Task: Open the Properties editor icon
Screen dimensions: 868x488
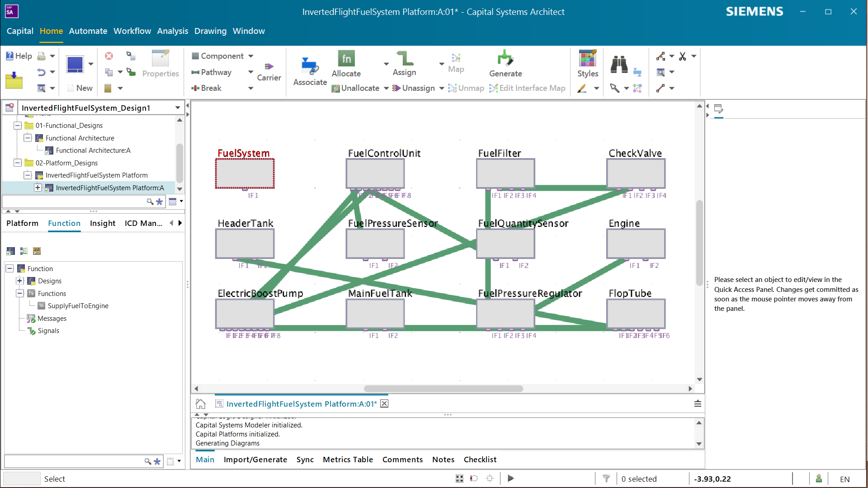Action: pyautogui.click(x=160, y=58)
